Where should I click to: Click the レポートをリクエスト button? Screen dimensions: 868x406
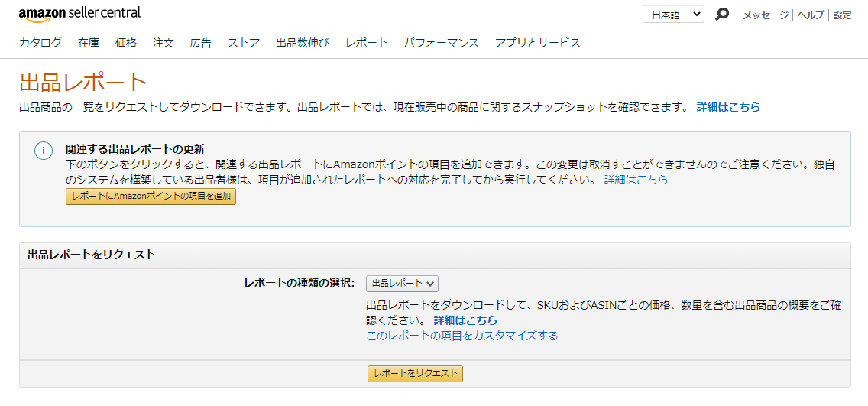coord(415,374)
